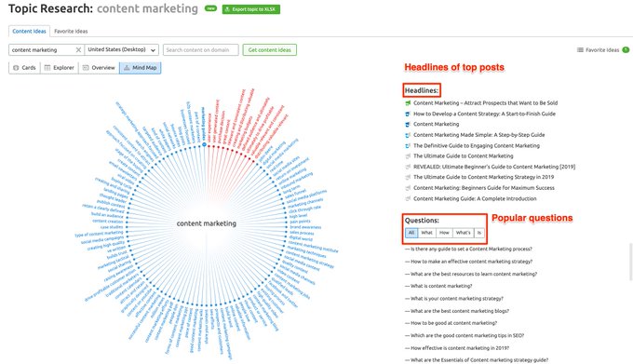The height and width of the screenshot is (364, 633).
Task: Click the Mind Map view icon
Action: [x=127, y=68]
